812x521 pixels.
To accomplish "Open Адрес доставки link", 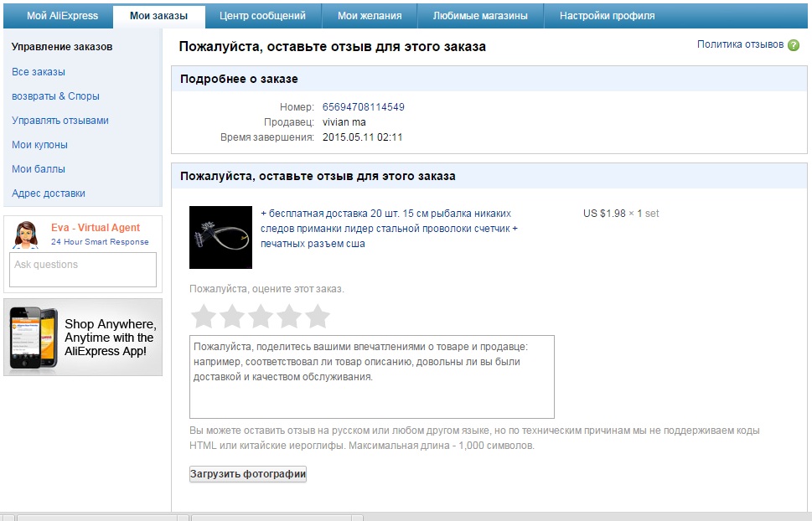I will point(48,193).
